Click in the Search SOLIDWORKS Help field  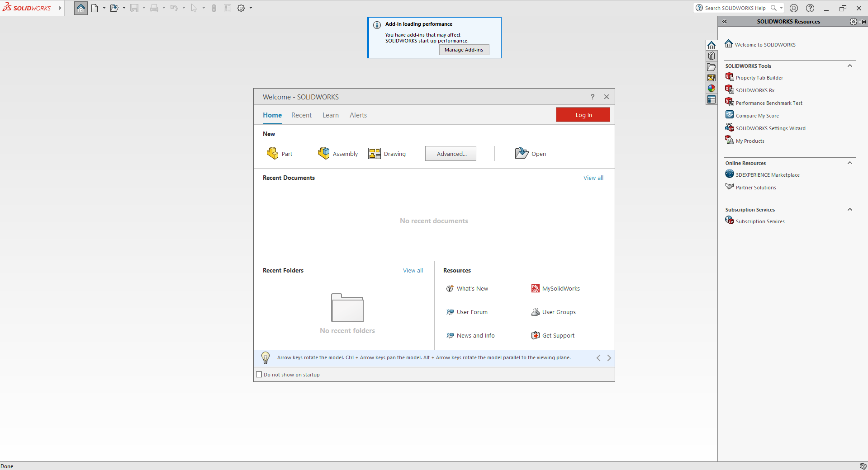coord(735,8)
